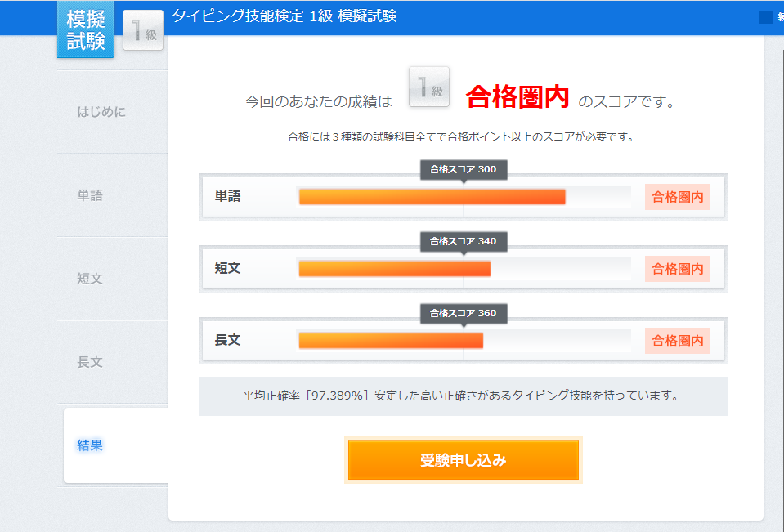Viewport: 784px width, 532px height.
Task: Click the 合格スコア 300 marker
Action: pos(464,170)
